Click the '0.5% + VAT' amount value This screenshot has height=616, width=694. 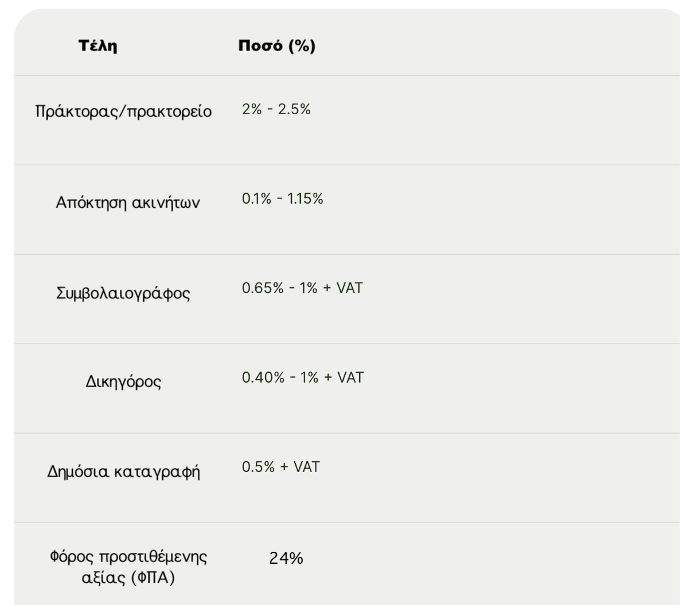[280, 467]
